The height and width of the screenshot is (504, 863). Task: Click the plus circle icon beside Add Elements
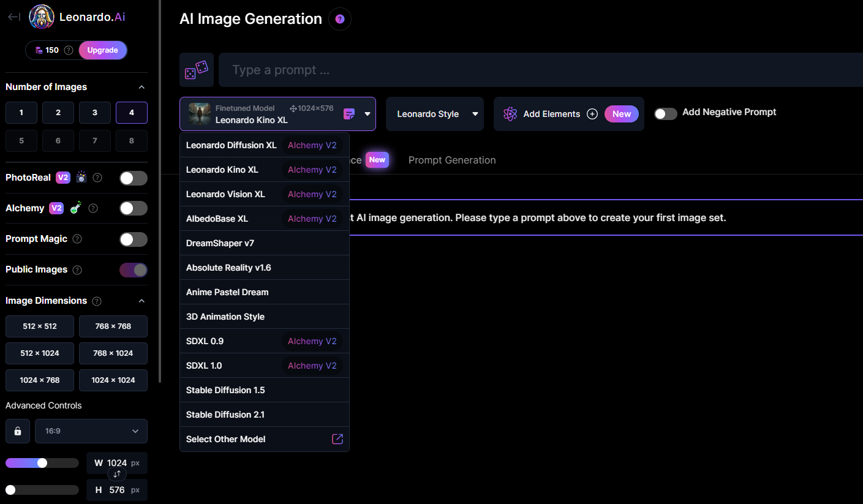coord(592,114)
